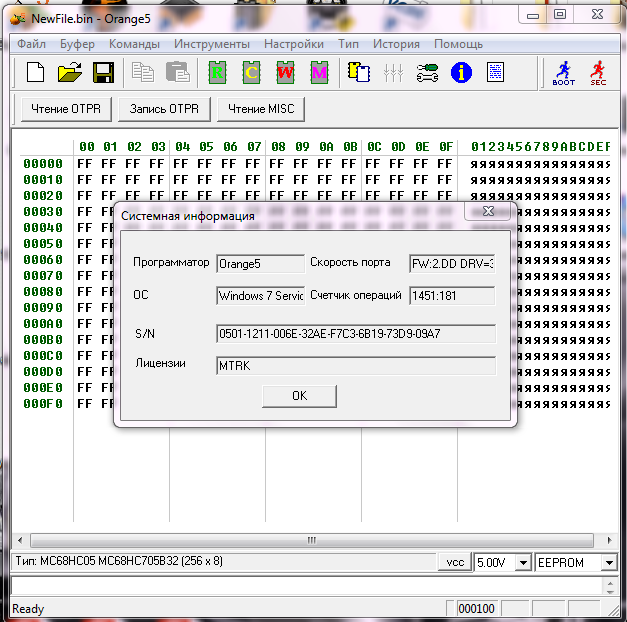Click the vcc button in status area
Viewport: 627px width, 622px height.
pos(455,562)
